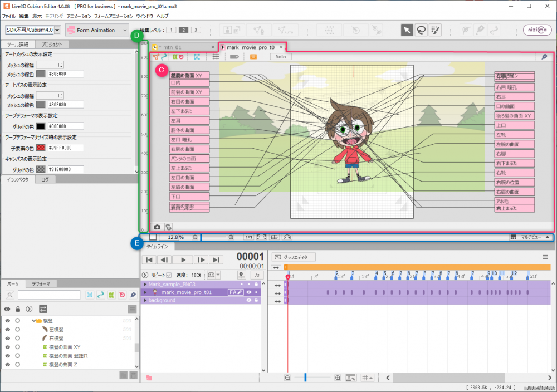Image resolution: width=557 pixels, height=392 pixels.
Task: Toggle eye on mark_movie_pro_t01 track
Action: click(x=248, y=292)
